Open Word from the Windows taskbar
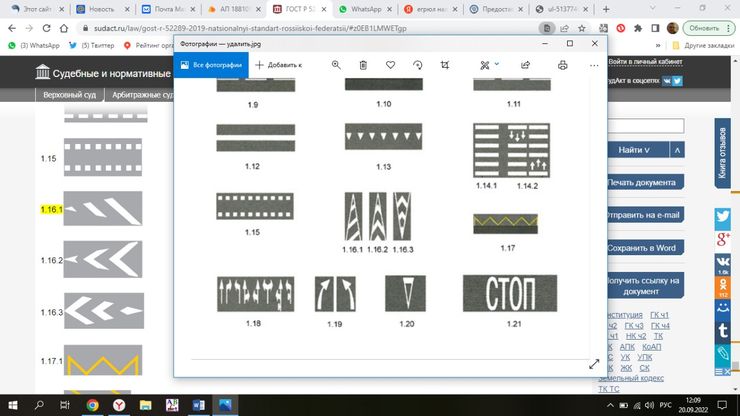The width and height of the screenshot is (740, 416). (x=199, y=405)
